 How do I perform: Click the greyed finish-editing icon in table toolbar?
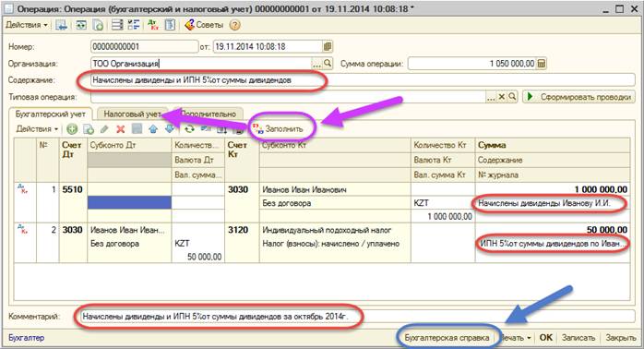coord(137,128)
